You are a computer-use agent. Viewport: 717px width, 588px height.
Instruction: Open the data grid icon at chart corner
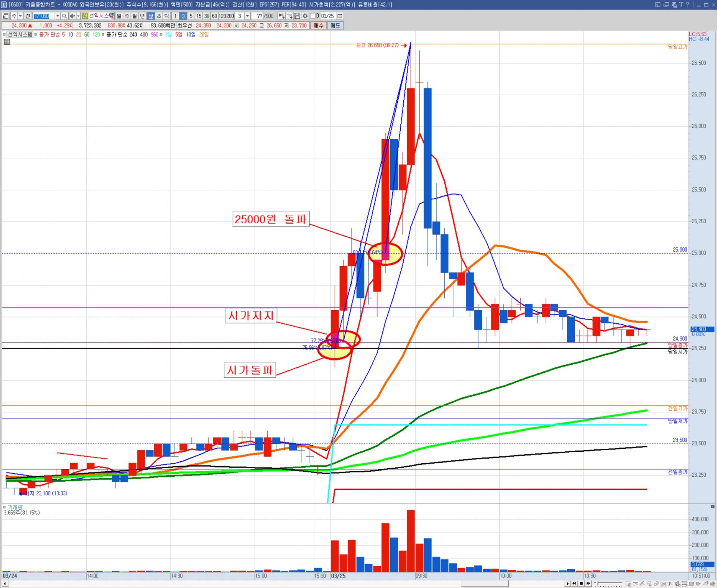7,42
